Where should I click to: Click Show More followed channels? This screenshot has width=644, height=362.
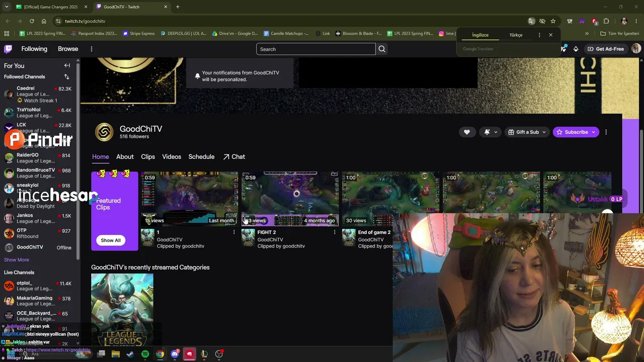click(x=17, y=260)
